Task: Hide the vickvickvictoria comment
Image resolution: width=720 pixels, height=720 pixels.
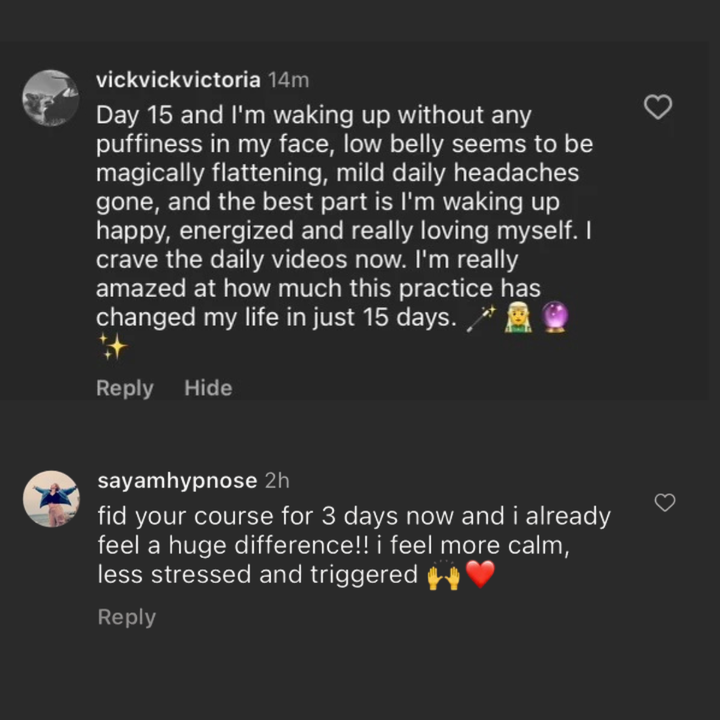Action: (208, 388)
